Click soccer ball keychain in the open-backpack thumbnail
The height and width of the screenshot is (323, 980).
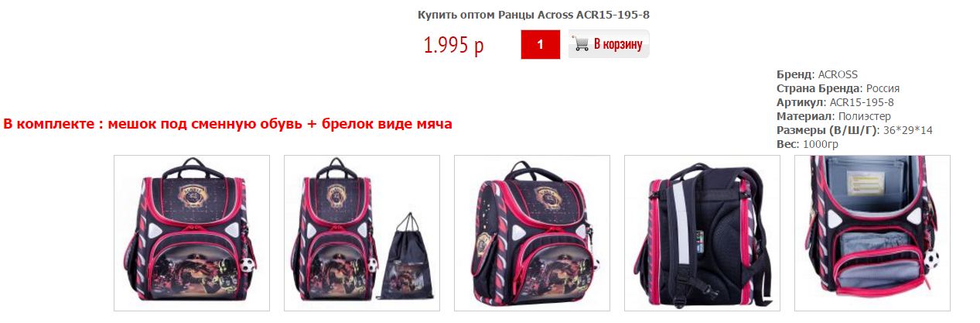[x=930, y=256]
